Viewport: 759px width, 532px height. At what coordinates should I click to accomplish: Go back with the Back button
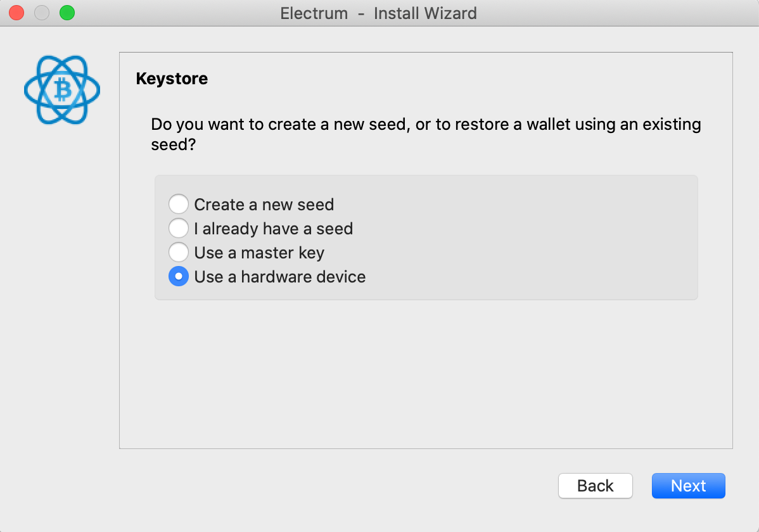[595, 486]
